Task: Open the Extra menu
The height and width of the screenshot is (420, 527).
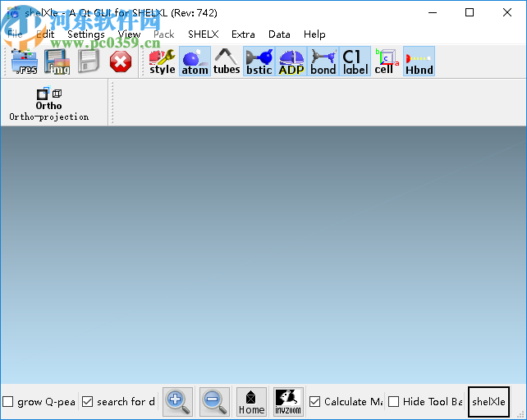Action: tap(243, 34)
